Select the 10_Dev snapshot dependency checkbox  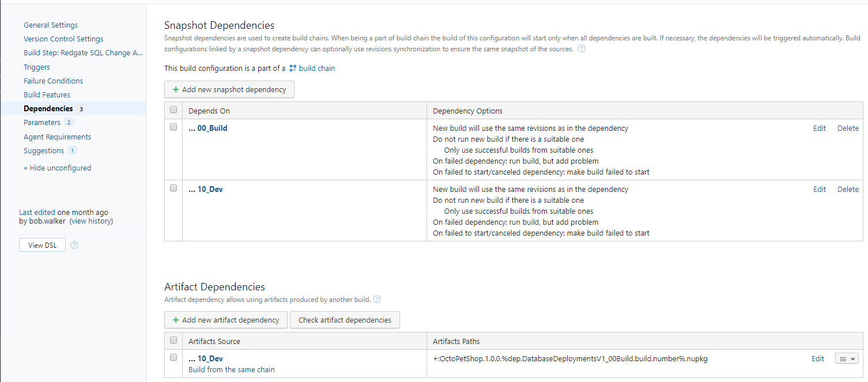coord(173,188)
